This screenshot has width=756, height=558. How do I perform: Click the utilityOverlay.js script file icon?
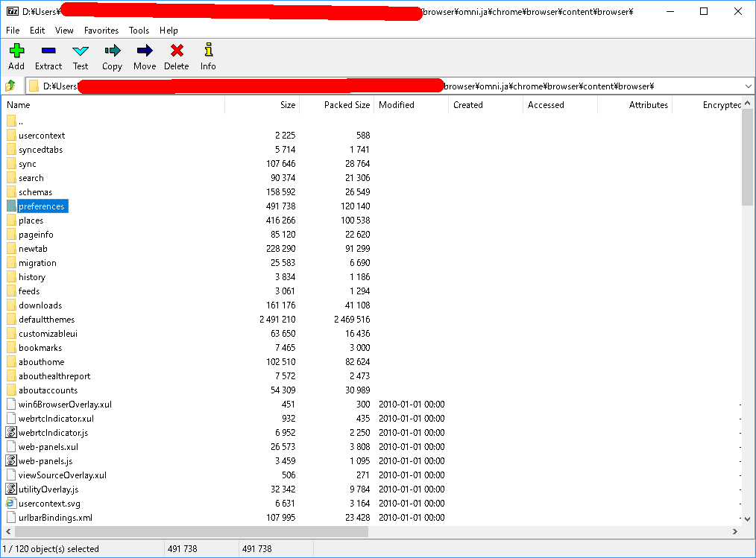pyautogui.click(x=11, y=489)
